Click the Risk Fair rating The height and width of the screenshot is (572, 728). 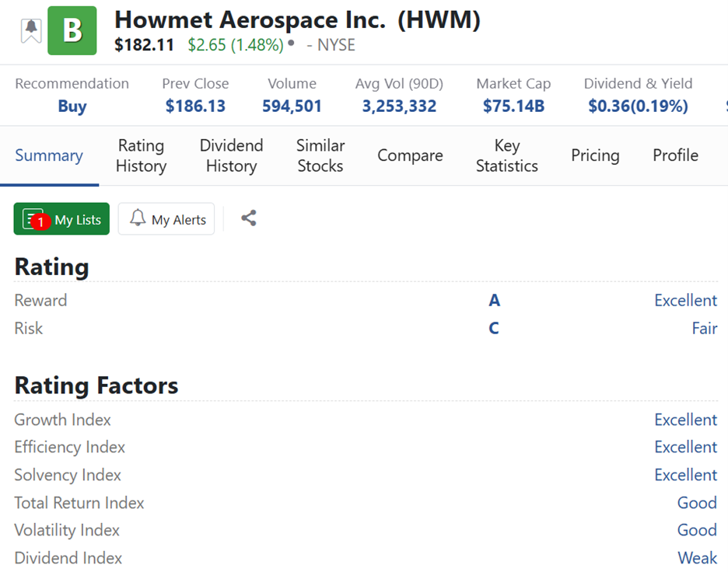705,329
